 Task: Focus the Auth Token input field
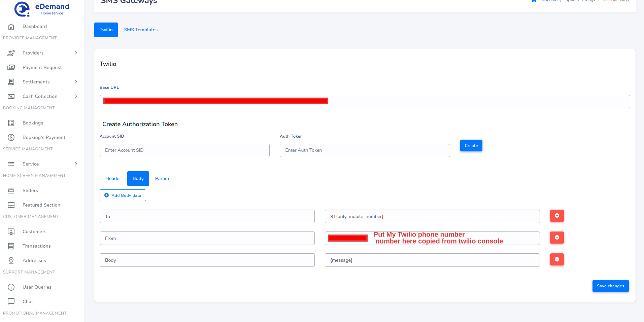[x=365, y=150]
